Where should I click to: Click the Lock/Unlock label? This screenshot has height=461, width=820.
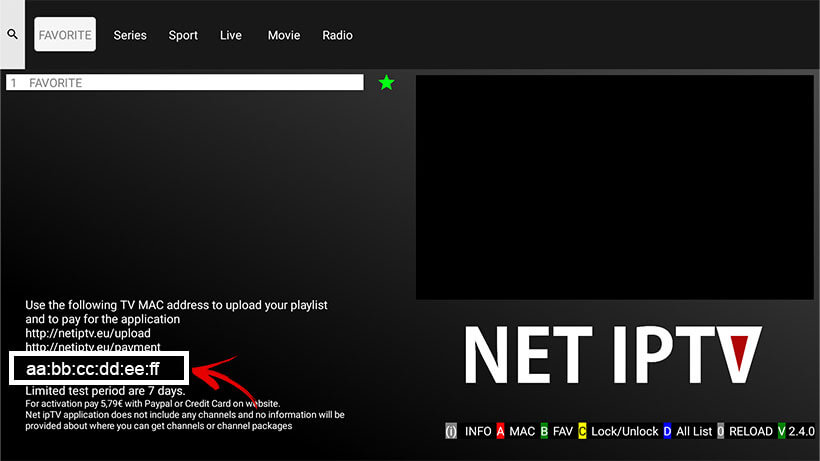coord(624,431)
